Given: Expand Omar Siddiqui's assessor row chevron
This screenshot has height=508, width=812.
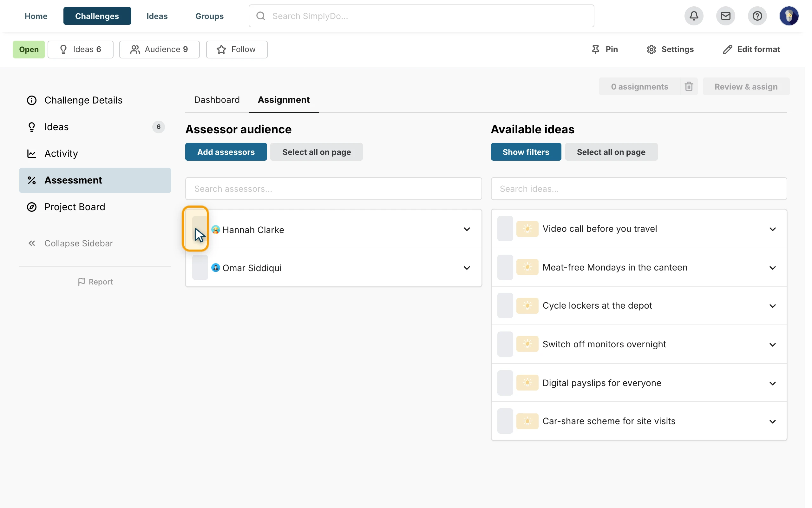Looking at the screenshot, I should 467,268.
